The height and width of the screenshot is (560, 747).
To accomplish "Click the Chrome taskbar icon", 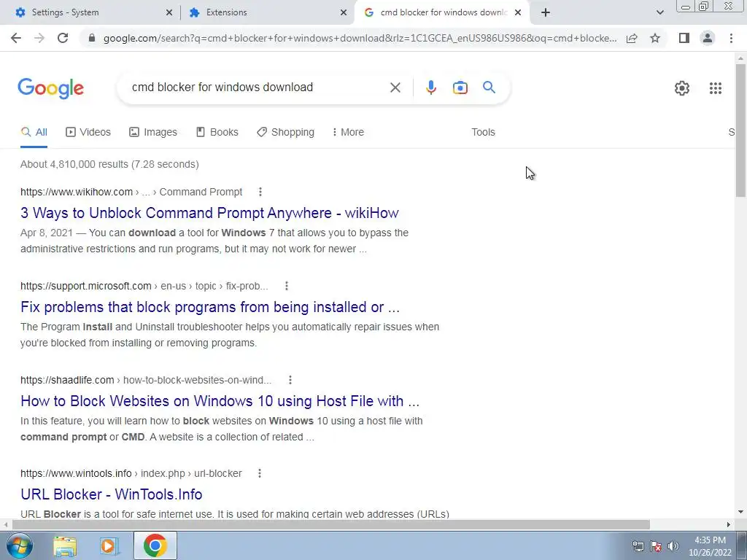I will point(155,545).
